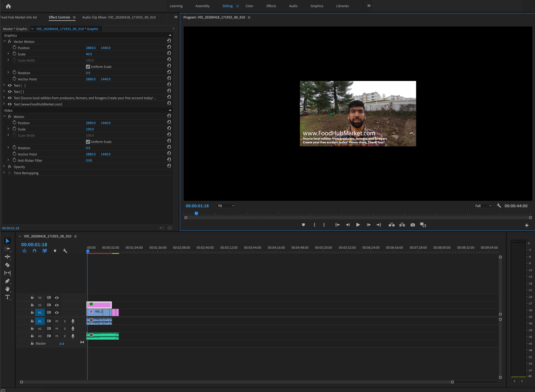Open the Audio Clip Mixer tab
The image size is (535, 392).
click(119, 17)
